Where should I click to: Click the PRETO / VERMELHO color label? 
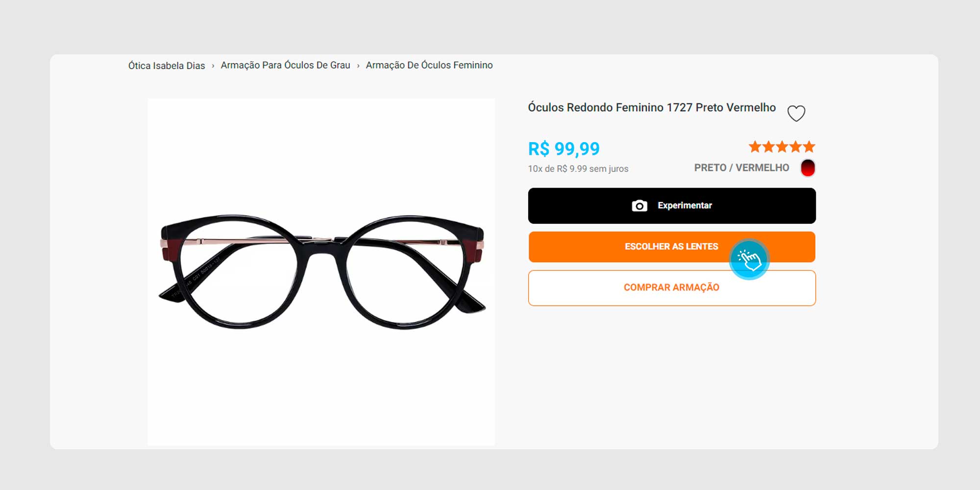741,168
